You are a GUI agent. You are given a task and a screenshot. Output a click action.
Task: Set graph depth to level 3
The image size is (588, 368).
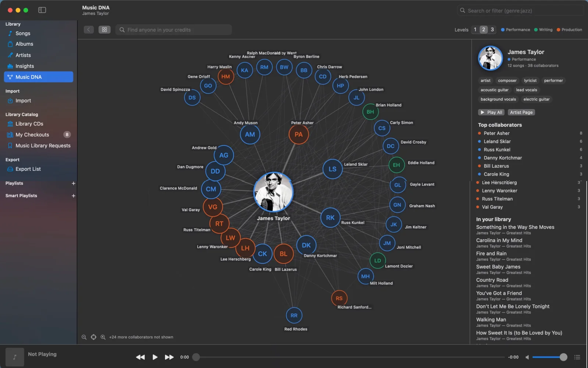pyautogui.click(x=492, y=30)
